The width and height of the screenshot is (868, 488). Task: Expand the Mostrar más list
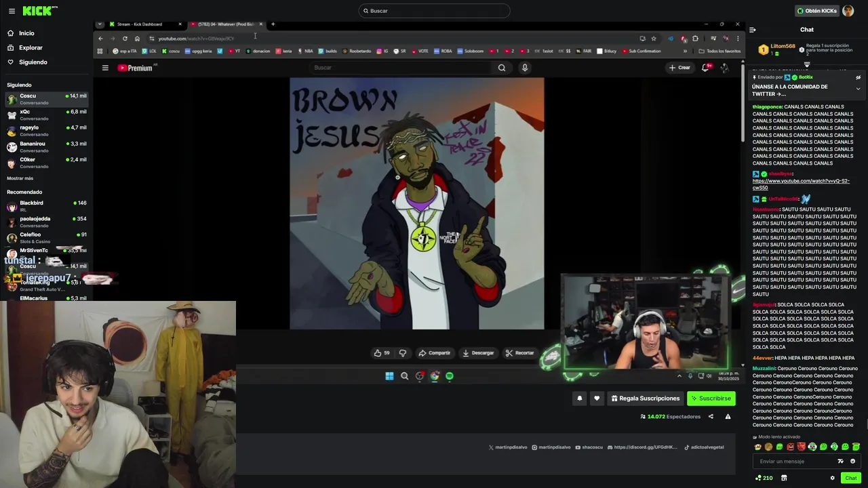coord(20,178)
